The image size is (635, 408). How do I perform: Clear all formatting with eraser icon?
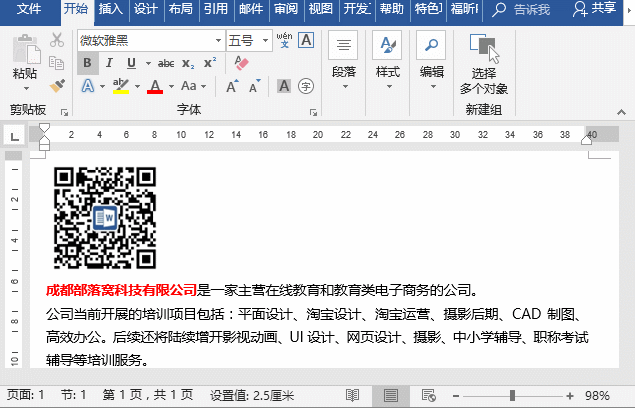click(x=241, y=63)
